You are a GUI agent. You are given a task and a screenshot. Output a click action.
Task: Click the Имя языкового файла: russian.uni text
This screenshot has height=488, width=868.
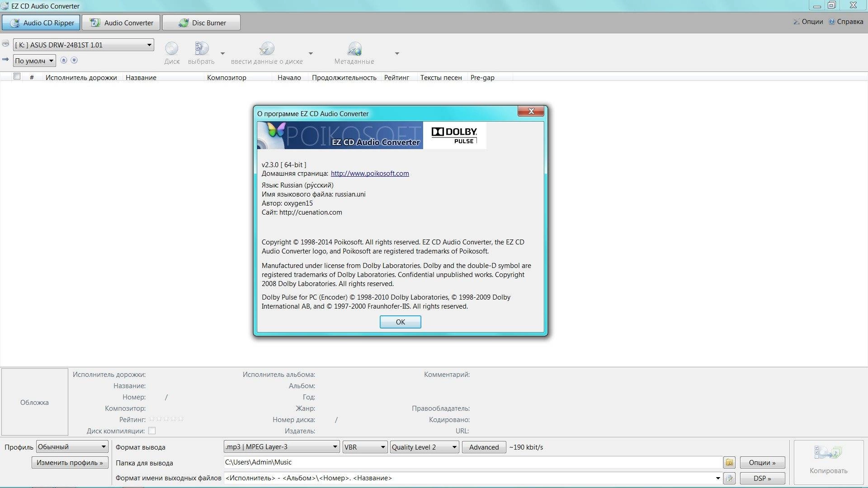(x=314, y=194)
